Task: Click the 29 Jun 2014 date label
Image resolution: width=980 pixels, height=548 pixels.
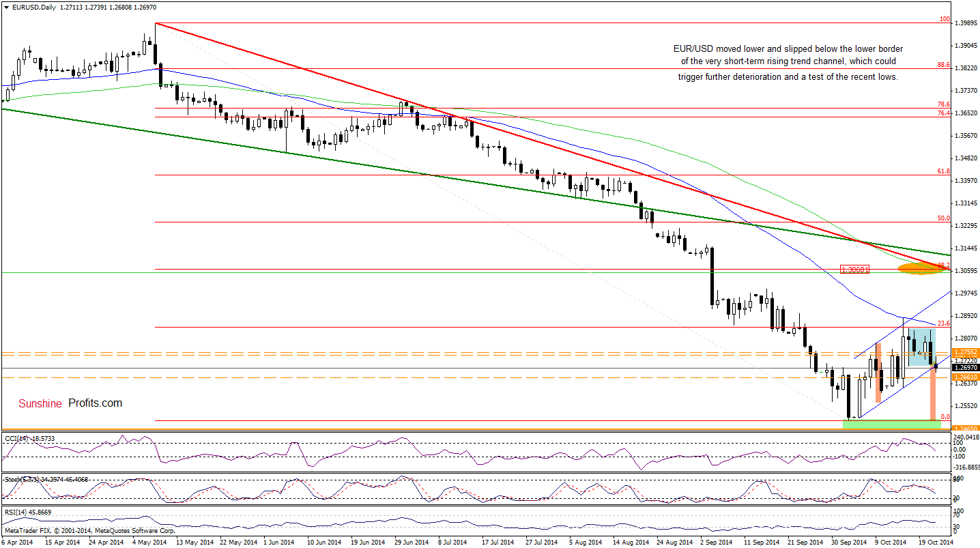Action: [412, 542]
